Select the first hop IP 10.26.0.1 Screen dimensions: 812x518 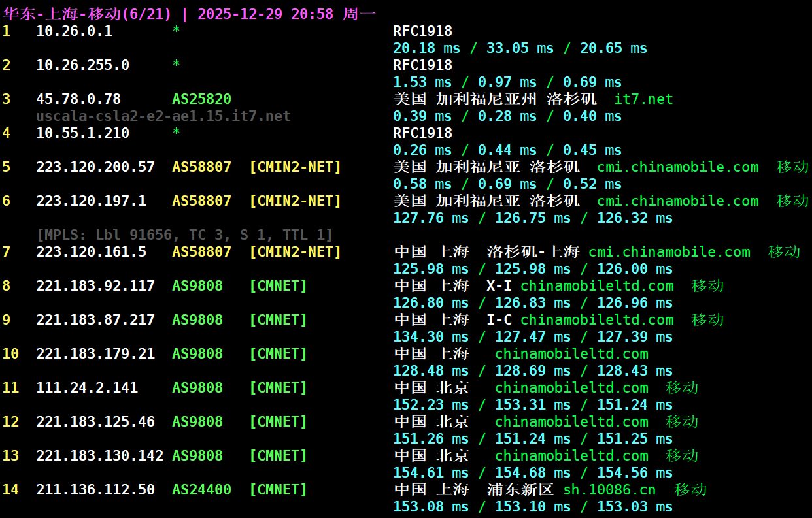(74, 31)
